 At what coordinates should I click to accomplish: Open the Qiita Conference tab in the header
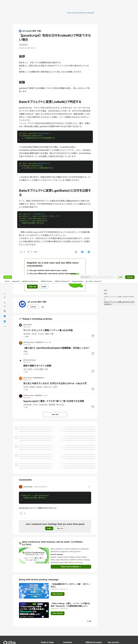pyautogui.click(x=30, y=281)
